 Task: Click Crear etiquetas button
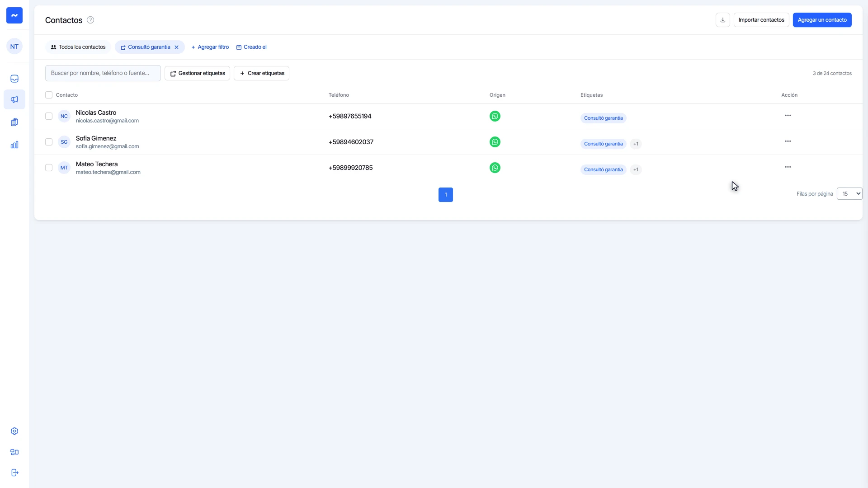pos(261,73)
